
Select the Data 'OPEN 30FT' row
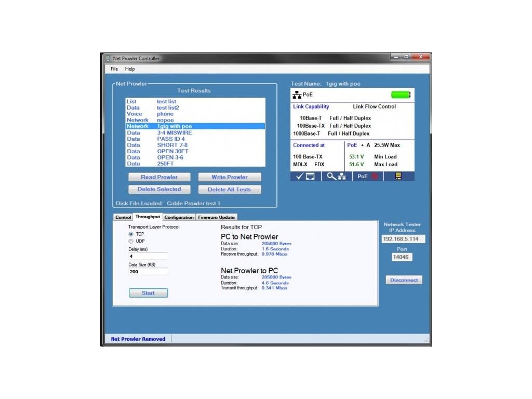195,151
